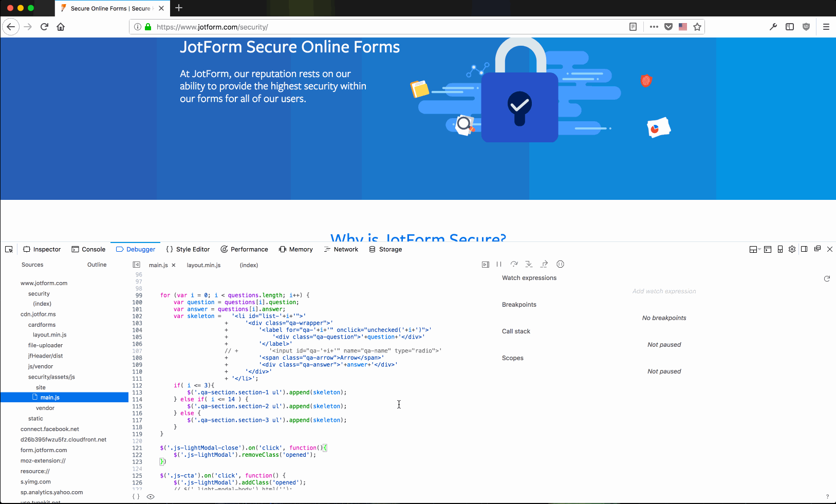Open page actions three-dot menu
The height and width of the screenshot is (504, 836).
point(654,27)
